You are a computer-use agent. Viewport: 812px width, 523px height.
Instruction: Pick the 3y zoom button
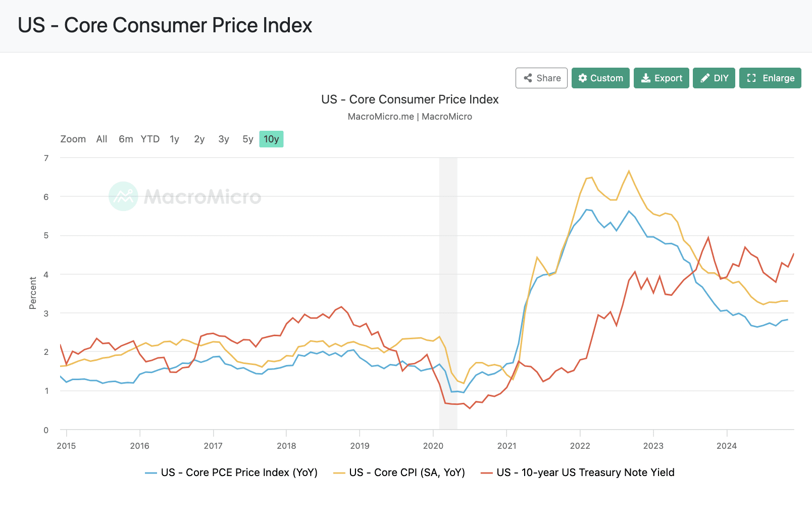click(x=223, y=139)
